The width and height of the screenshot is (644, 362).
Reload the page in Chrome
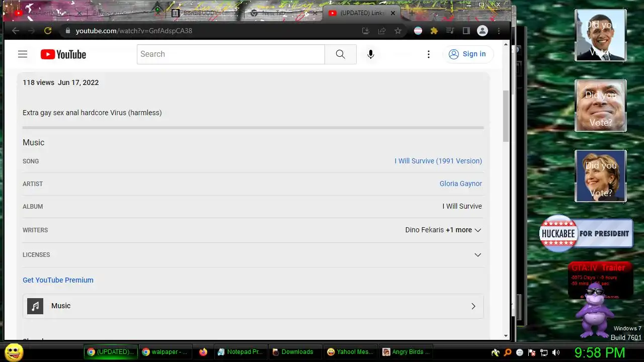click(48, 31)
